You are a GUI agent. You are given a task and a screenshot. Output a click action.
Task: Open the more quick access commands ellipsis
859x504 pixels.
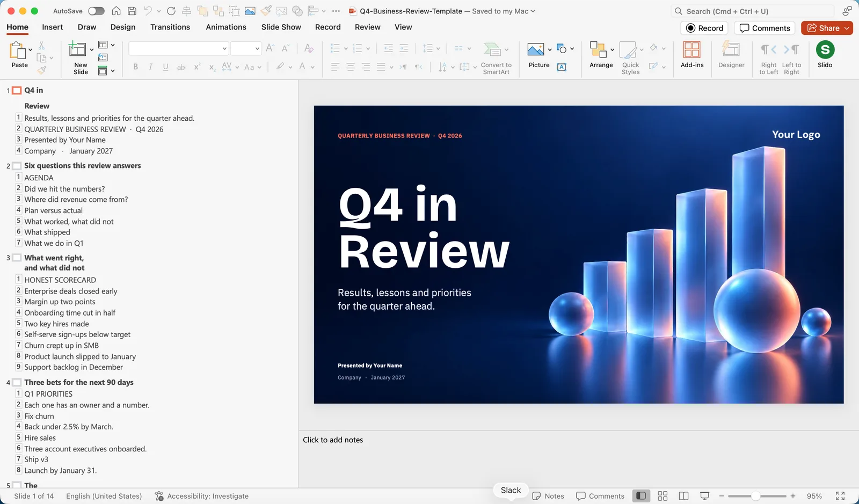coord(336,11)
